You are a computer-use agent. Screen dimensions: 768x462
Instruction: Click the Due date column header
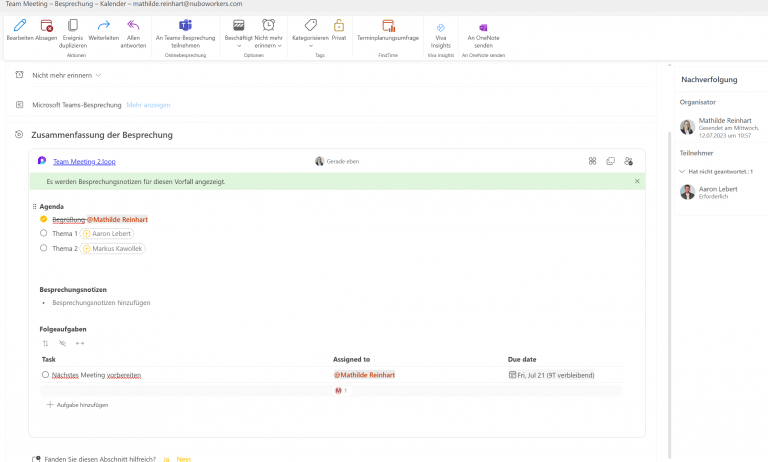coord(522,359)
